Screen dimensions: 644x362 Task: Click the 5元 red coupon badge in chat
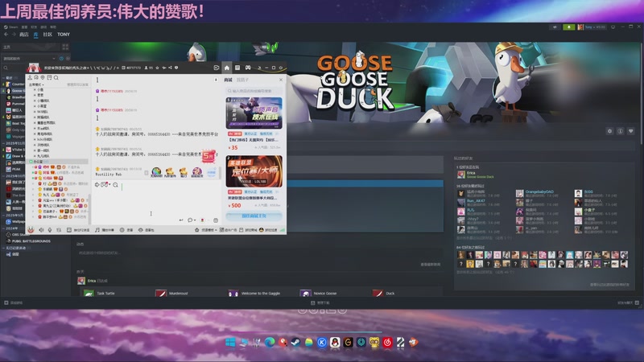point(208,155)
